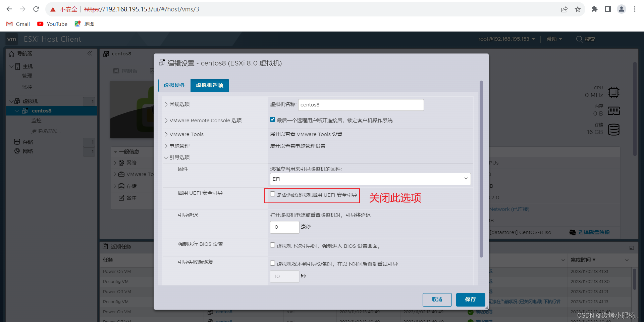Click the VMware vm logo

point(12,39)
